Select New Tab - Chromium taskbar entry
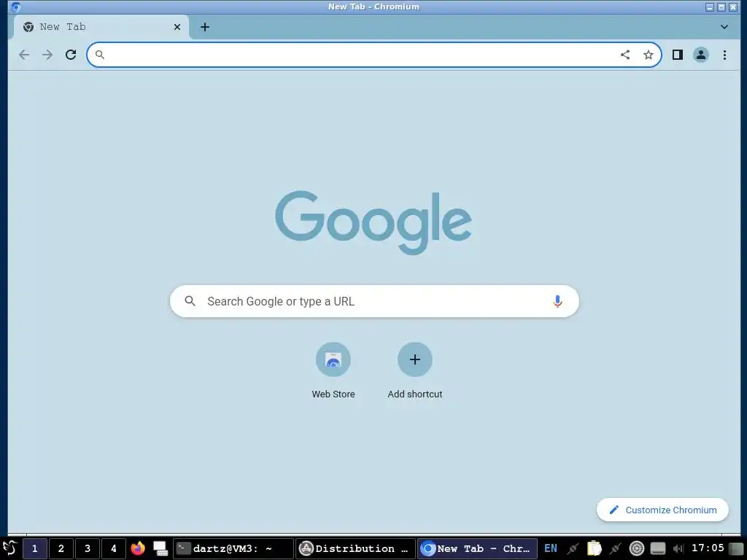The height and width of the screenshot is (560, 747). [477, 548]
